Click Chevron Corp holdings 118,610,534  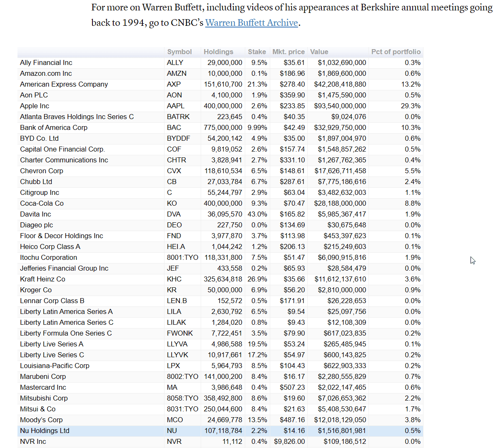(x=223, y=171)
